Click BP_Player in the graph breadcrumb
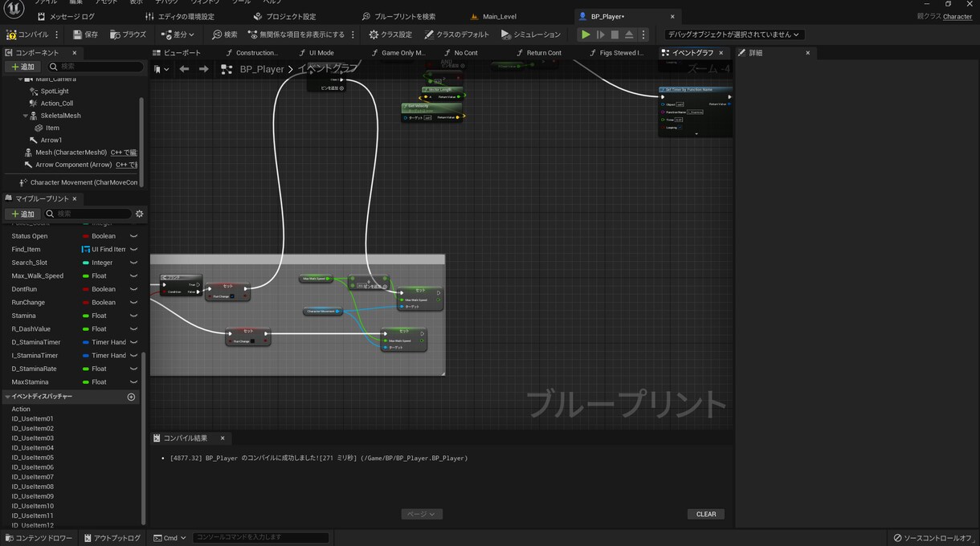The image size is (980, 546). [261, 69]
